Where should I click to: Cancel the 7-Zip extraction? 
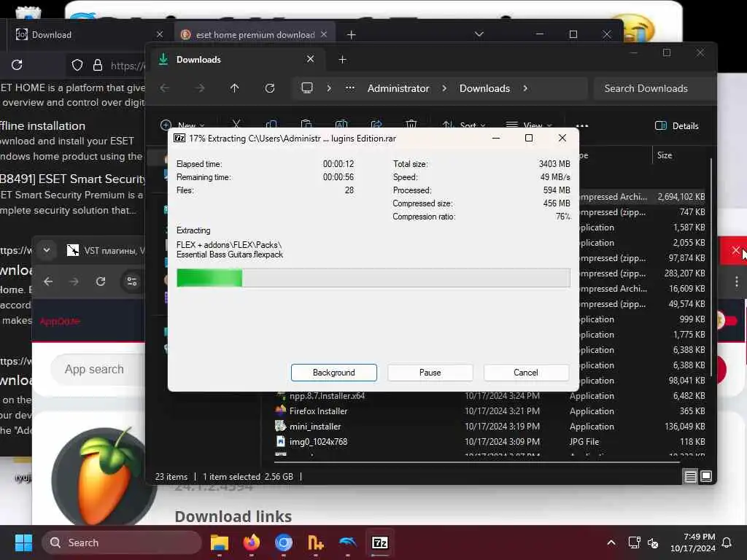point(525,373)
